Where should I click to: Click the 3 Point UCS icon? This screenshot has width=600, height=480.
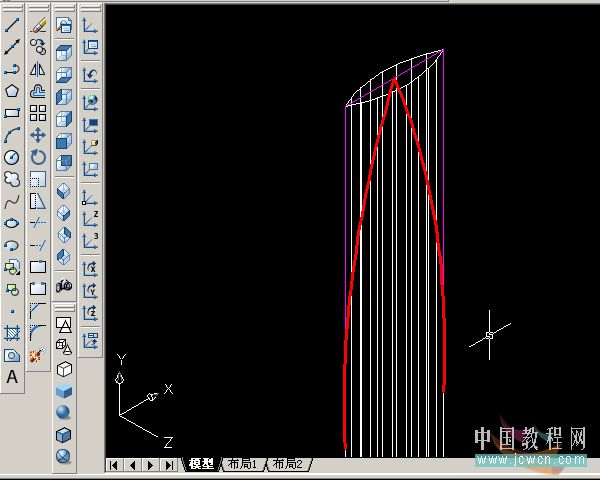point(90,241)
